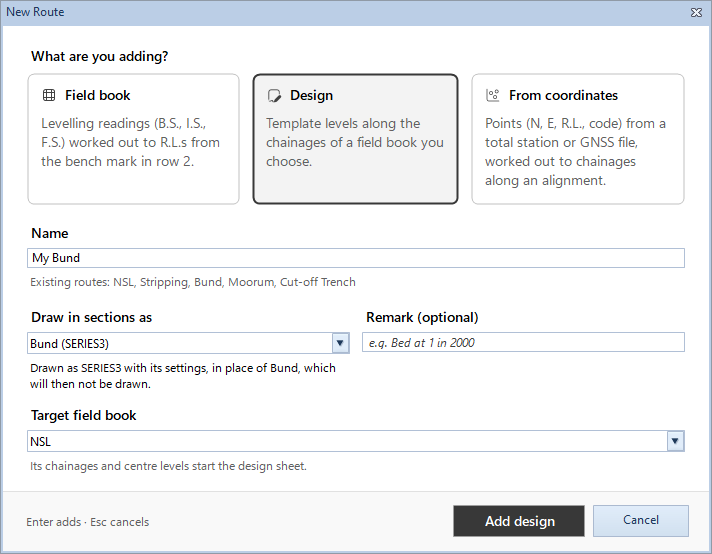The height and width of the screenshot is (554, 712).
Task: Click the Name field containing My Bund
Action: coord(356,258)
